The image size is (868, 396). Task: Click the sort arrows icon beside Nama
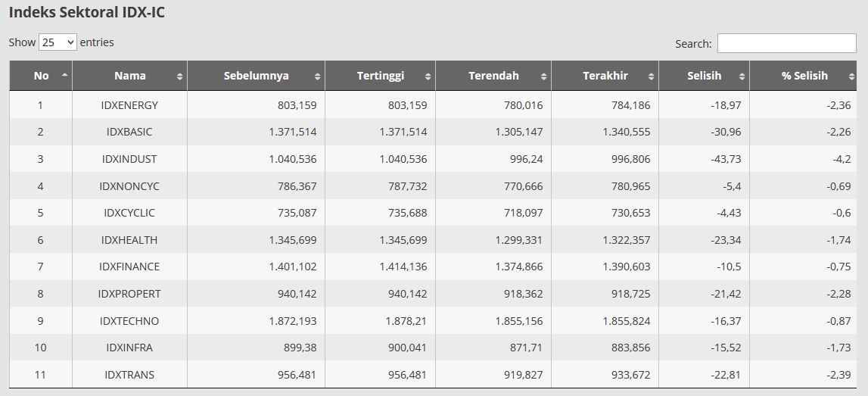click(x=179, y=76)
